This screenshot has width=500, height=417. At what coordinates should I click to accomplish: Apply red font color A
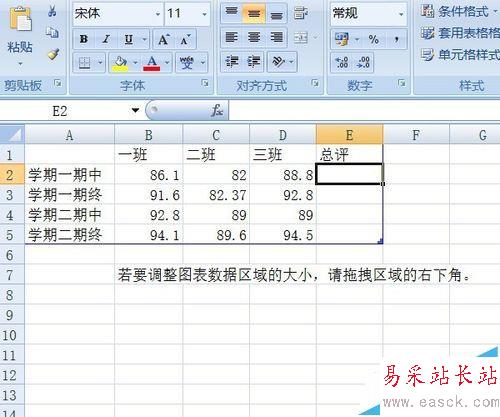152,62
